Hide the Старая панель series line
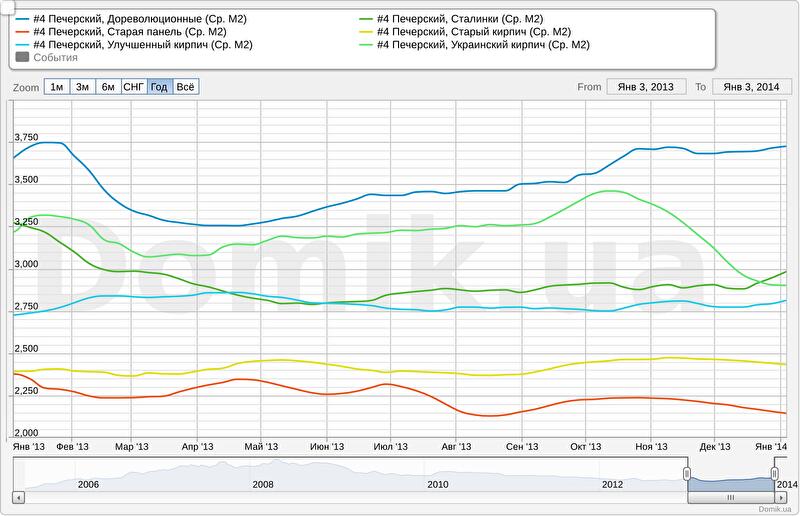The height and width of the screenshot is (516, 800). 129,32
